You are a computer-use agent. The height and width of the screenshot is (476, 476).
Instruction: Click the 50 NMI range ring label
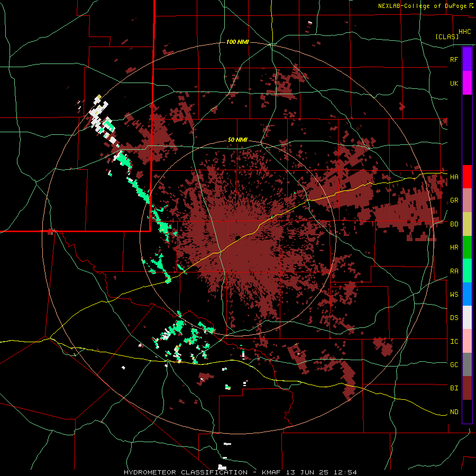coord(237,140)
